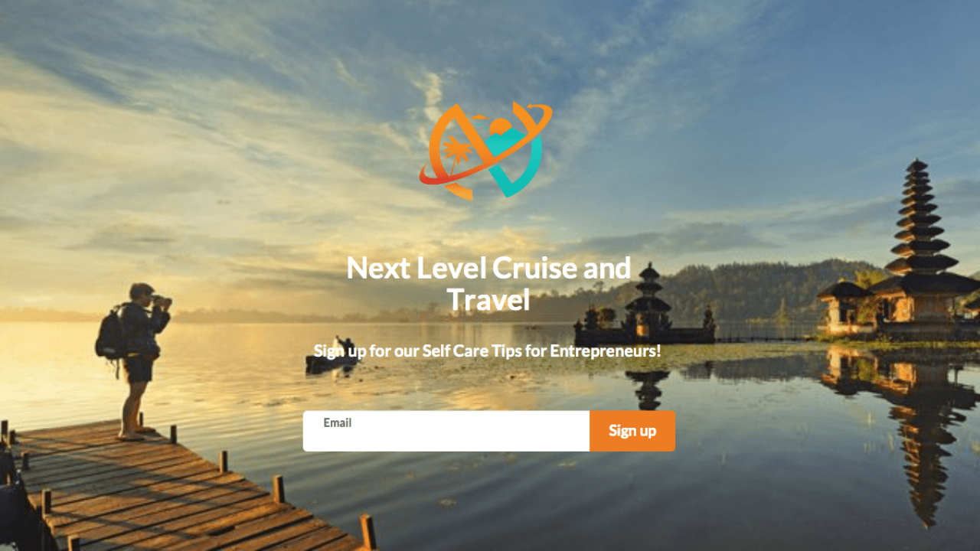Click the small boat on the lake

click(x=332, y=358)
